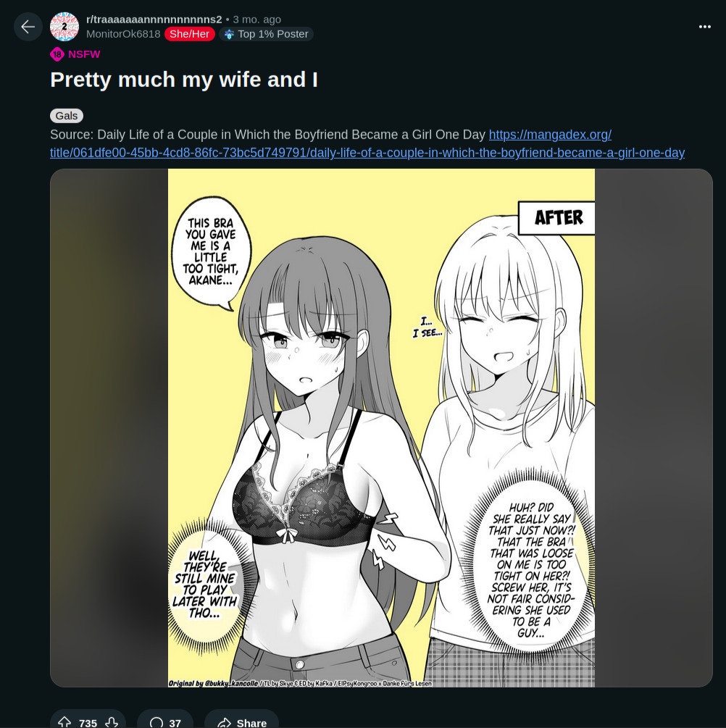
Task: Click the Top 1% Poster badge
Action: [266, 34]
